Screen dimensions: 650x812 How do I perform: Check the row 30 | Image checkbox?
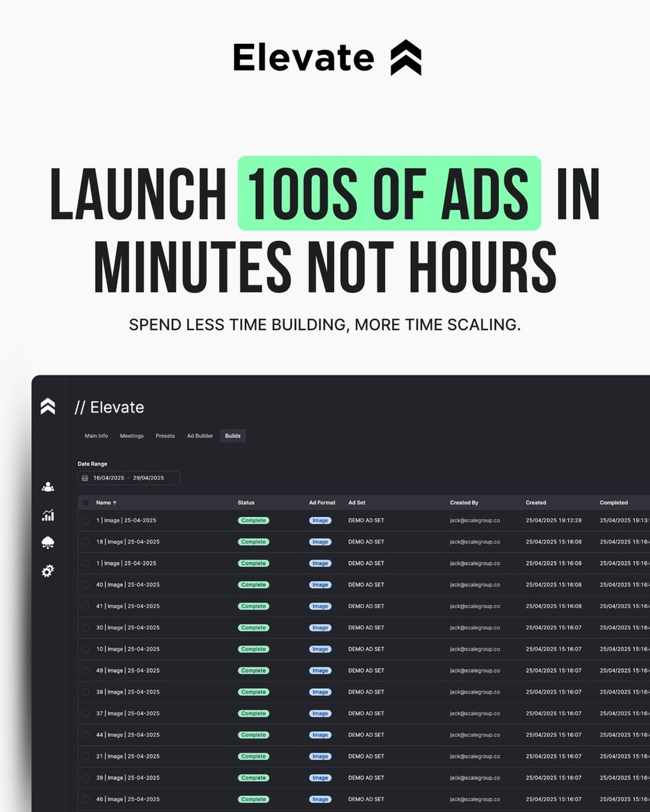pyautogui.click(x=85, y=628)
